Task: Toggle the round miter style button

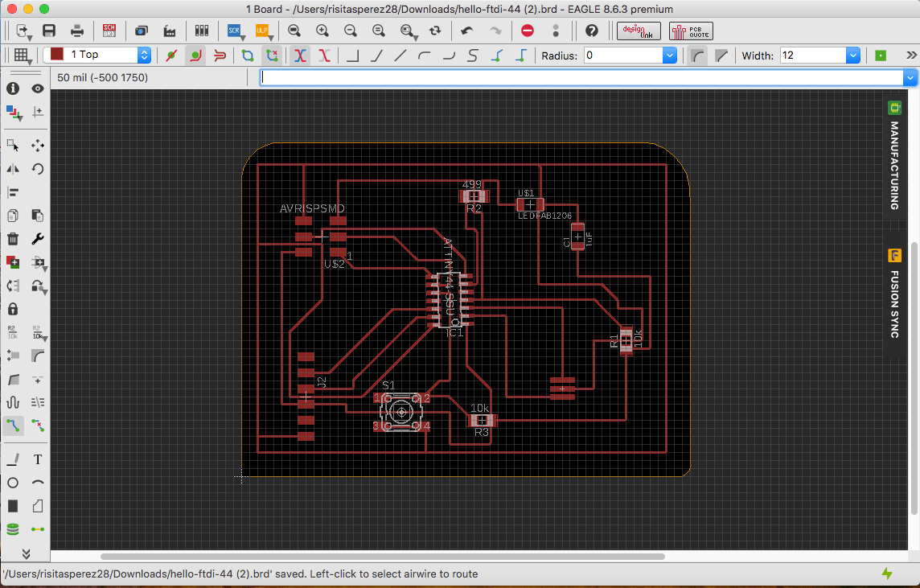Action: coord(698,56)
